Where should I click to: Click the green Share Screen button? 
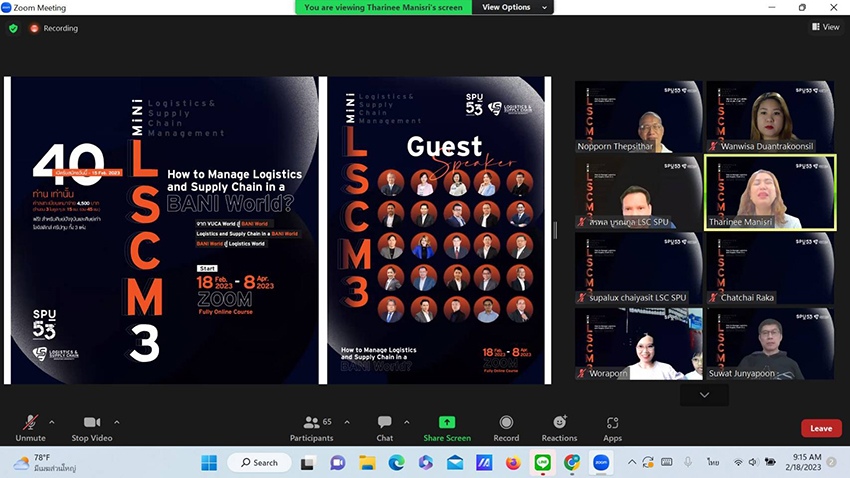447,428
